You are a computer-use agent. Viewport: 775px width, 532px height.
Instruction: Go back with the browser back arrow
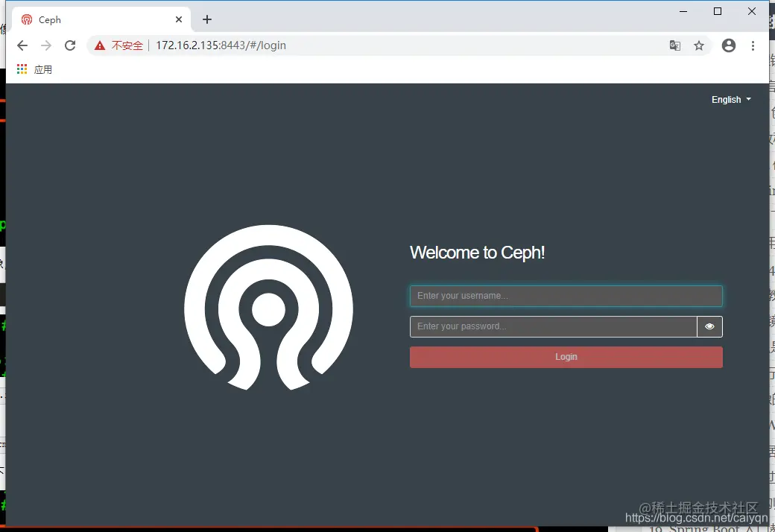click(22, 45)
